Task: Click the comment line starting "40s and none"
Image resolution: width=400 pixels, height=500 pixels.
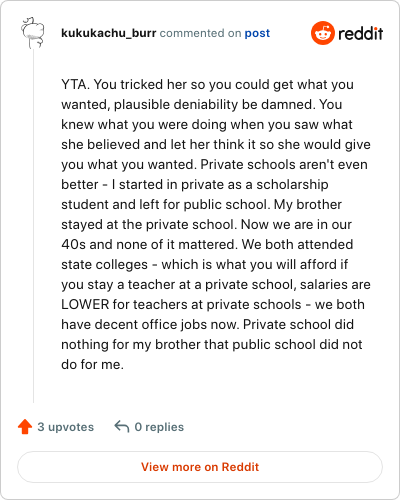Action: pos(207,244)
